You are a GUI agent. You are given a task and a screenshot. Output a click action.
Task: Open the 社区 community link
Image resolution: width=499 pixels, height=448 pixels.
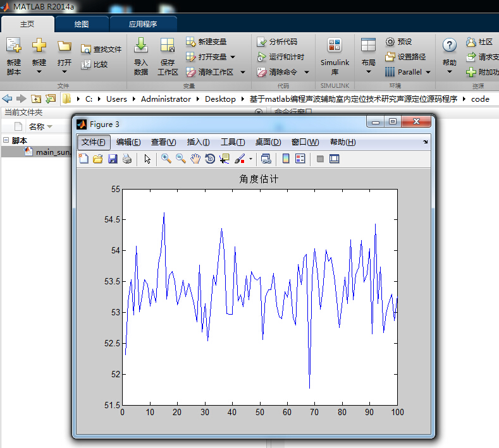479,42
